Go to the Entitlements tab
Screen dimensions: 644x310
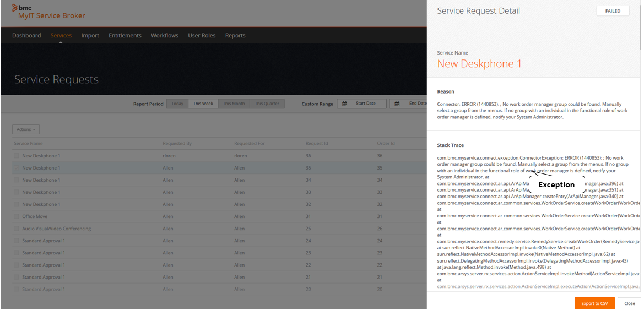coord(125,35)
